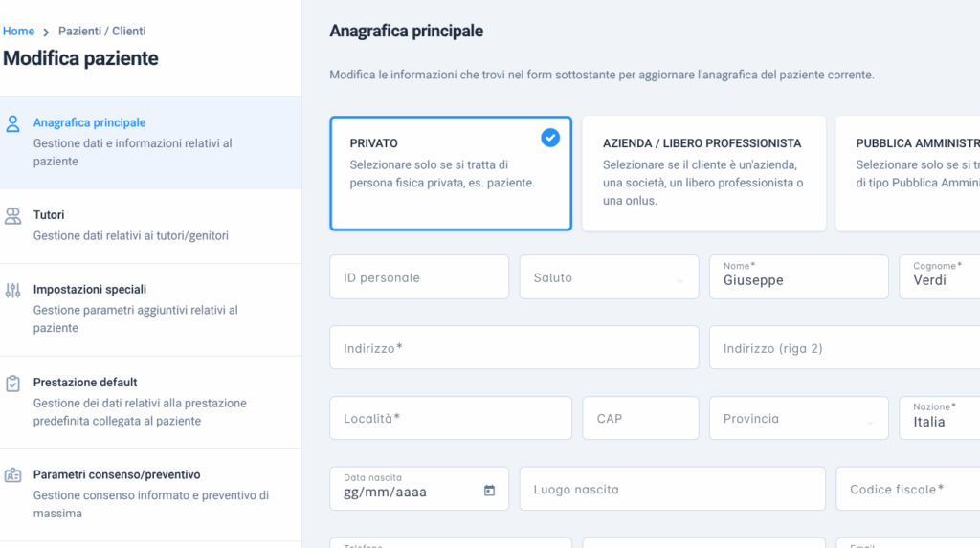Click the Anagrafica principale person icon

point(12,123)
